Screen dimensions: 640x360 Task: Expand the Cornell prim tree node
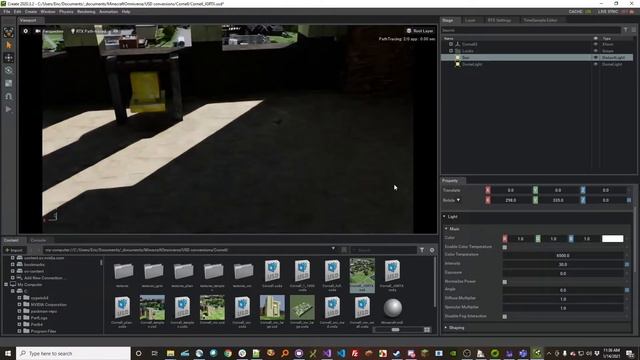(451, 44)
